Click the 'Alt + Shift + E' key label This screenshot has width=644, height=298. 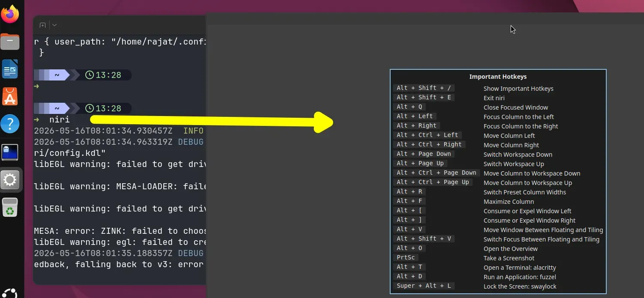click(x=424, y=97)
